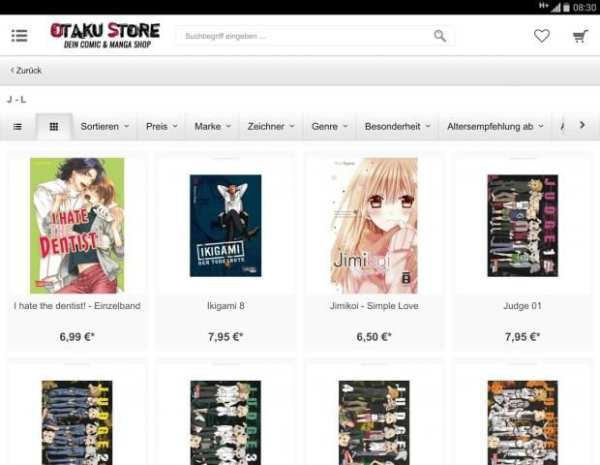Image resolution: width=600 pixels, height=465 pixels.
Task: Open the Marke filter dropdown
Action: coord(212,126)
